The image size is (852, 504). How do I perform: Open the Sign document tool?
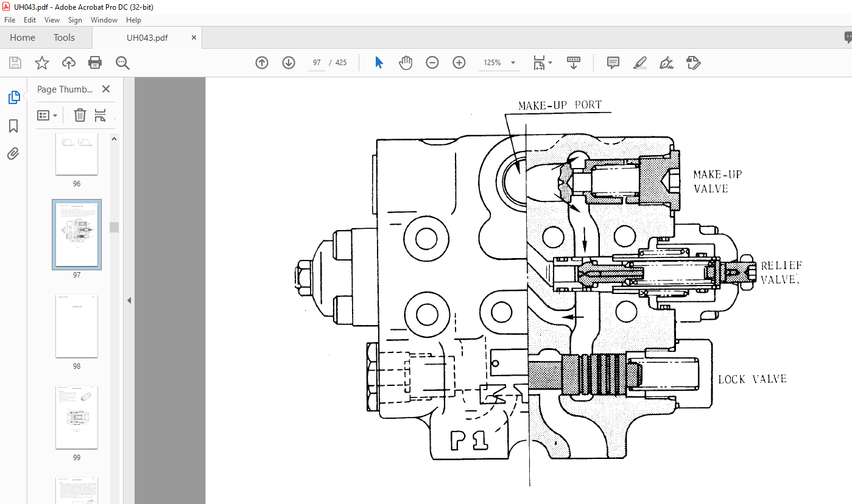666,63
